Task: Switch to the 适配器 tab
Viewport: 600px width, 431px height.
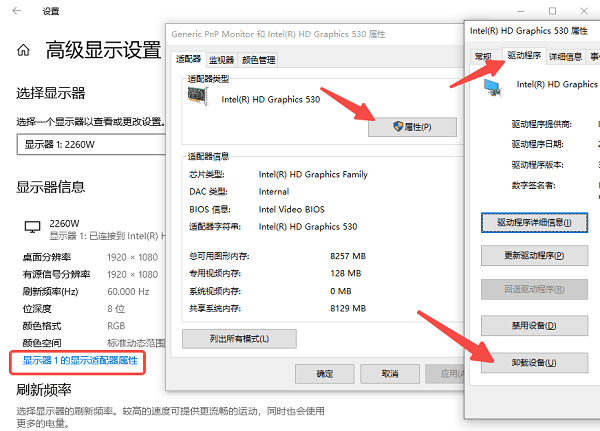Action: [188, 60]
